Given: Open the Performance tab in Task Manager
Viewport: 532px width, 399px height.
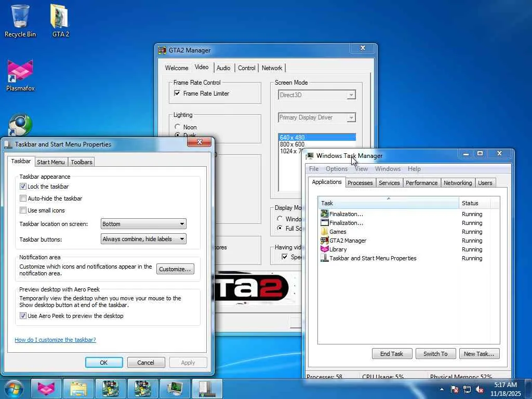Looking at the screenshot, I should tap(422, 183).
